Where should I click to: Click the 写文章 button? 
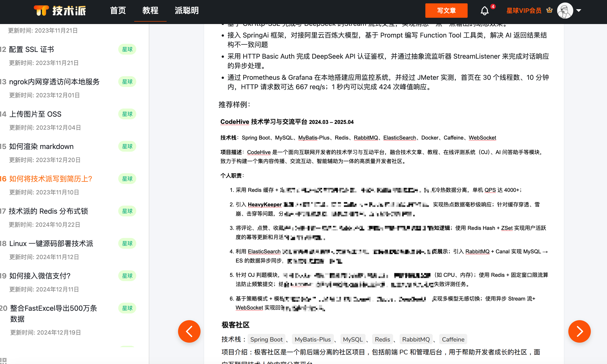(446, 10)
